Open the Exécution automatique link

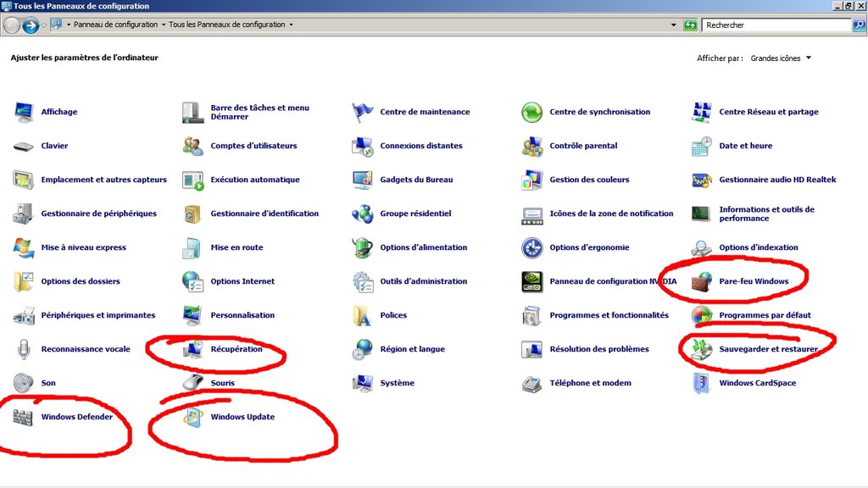[x=254, y=180]
